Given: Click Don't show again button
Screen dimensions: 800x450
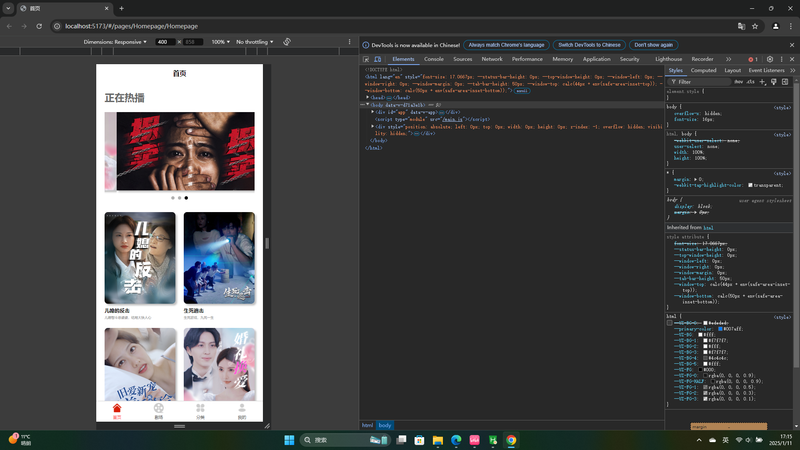Looking at the screenshot, I should click(x=654, y=45).
